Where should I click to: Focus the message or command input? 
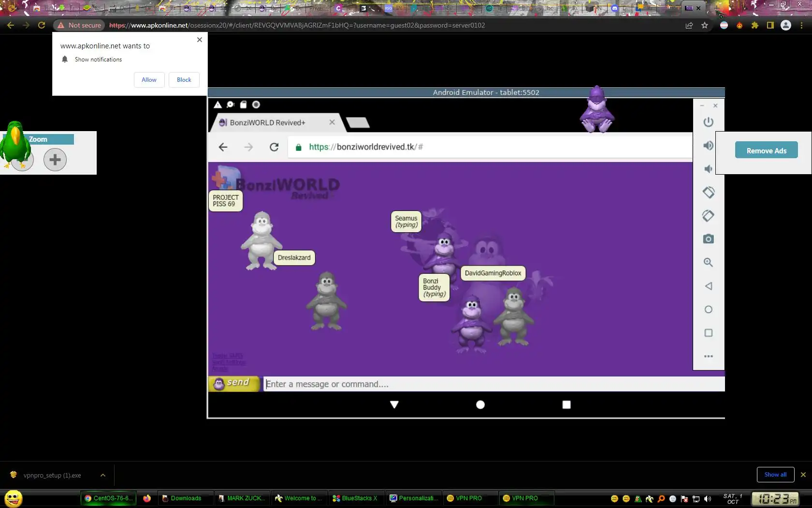[493, 384]
